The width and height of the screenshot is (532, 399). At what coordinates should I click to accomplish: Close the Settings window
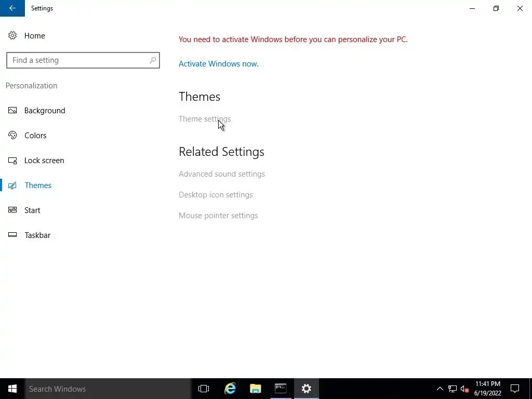[520, 8]
